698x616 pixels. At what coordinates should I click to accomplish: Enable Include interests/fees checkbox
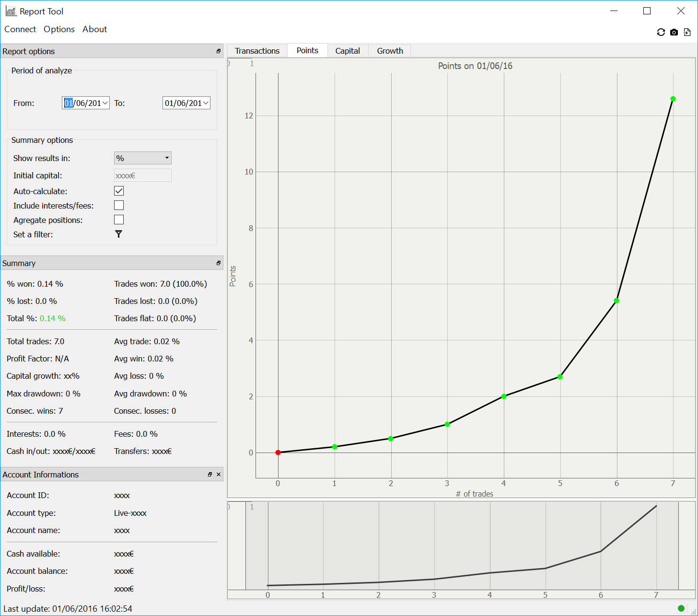[x=119, y=205]
